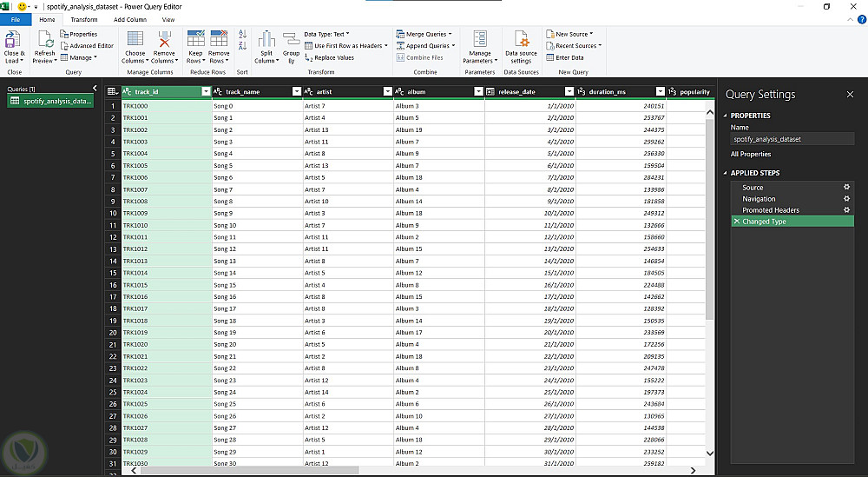Collapse the Queries pane
Viewport: 868px width, 477px height.
(95, 88)
